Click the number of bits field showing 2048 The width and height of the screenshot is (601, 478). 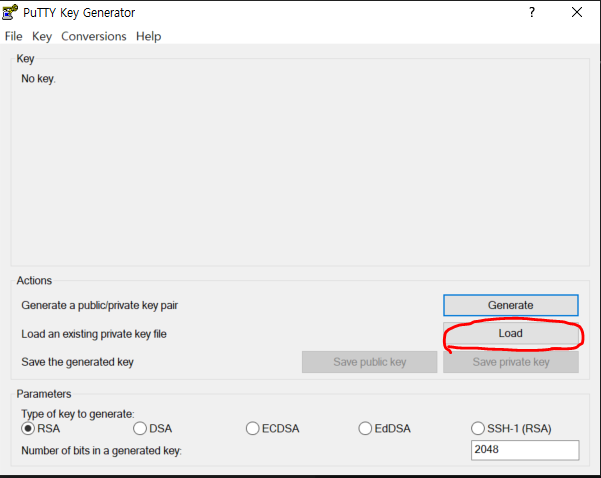(x=525, y=450)
